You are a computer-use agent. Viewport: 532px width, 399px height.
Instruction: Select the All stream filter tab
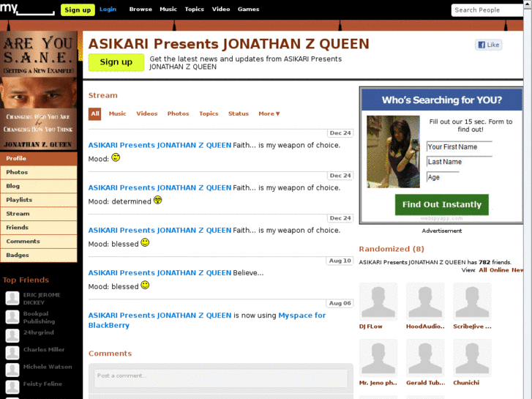click(95, 113)
